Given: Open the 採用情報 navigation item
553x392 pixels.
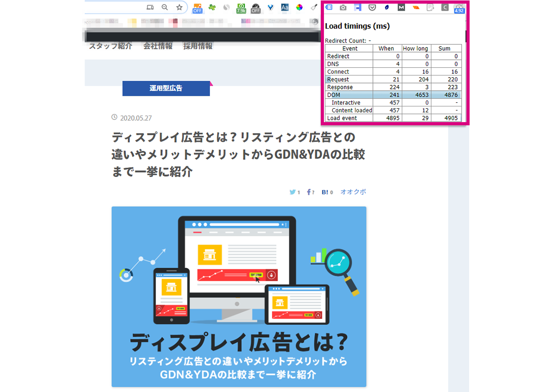Looking at the screenshot, I should pos(198,46).
